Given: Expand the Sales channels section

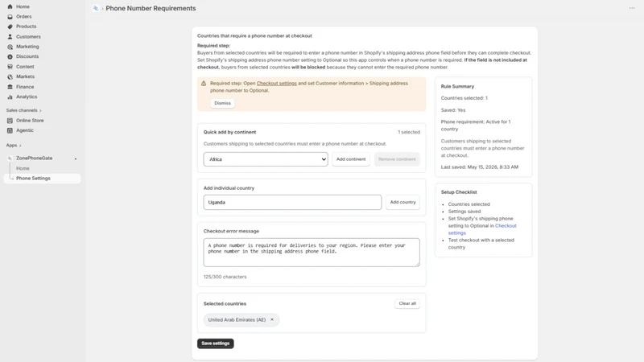Looking at the screenshot, I should coord(24,110).
